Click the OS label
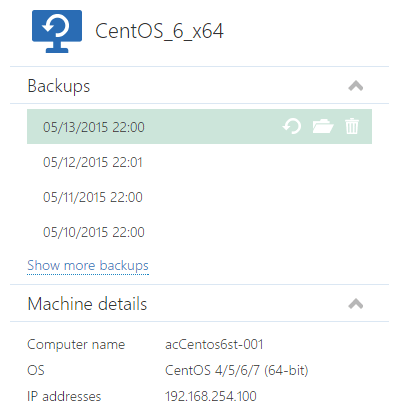This screenshot has width=399, height=411. 36,370
